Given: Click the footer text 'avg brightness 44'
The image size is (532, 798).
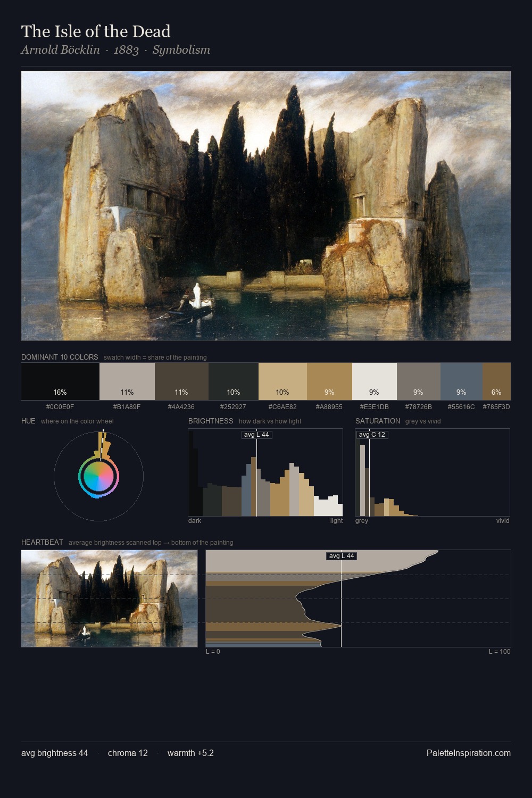Looking at the screenshot, I should pyautogui.click(x=55, y=753).
